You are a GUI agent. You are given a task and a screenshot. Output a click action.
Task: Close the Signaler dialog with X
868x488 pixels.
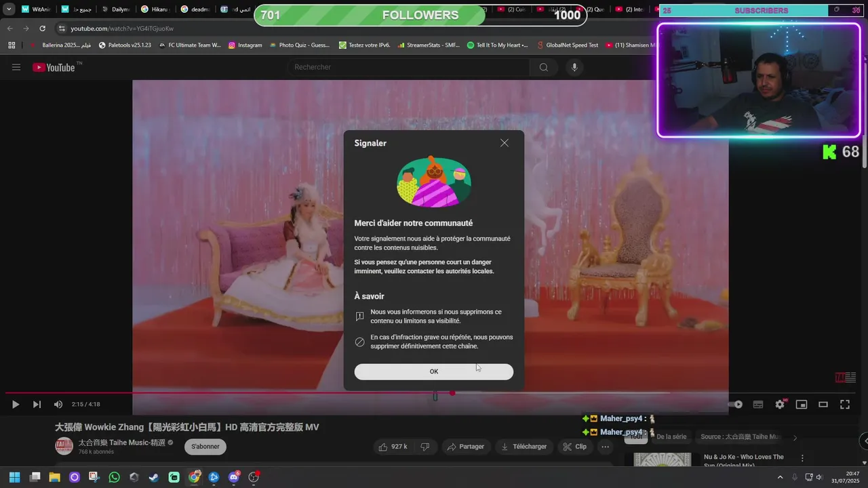coord(504,143)
